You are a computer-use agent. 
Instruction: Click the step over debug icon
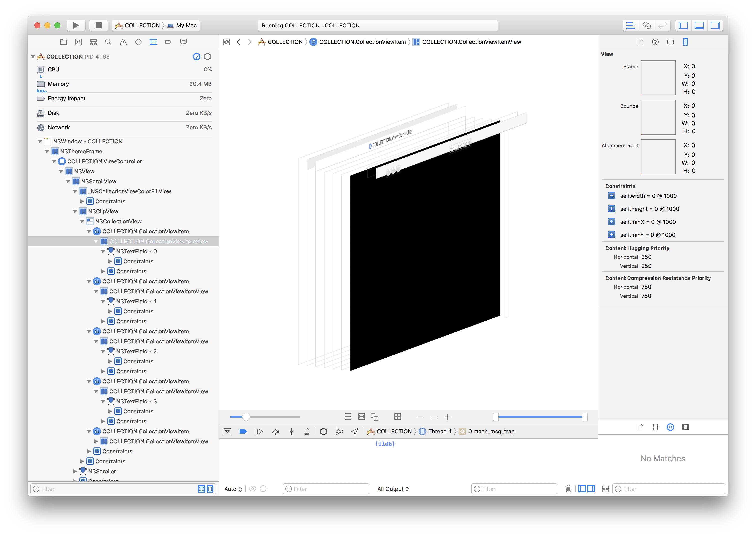point(275,431)
